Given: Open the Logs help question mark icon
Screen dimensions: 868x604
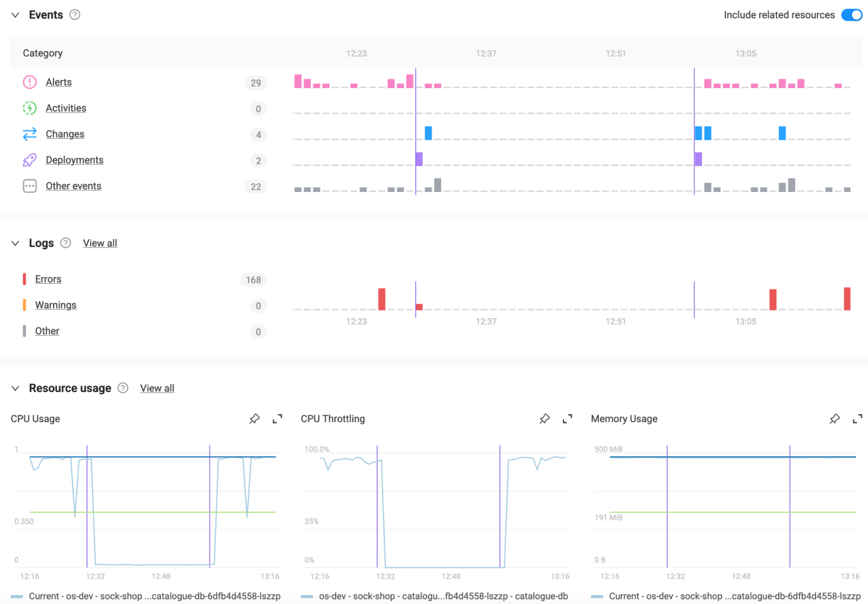Looking at the screenshot, I should pyautogui.click(x=66, y=243).
